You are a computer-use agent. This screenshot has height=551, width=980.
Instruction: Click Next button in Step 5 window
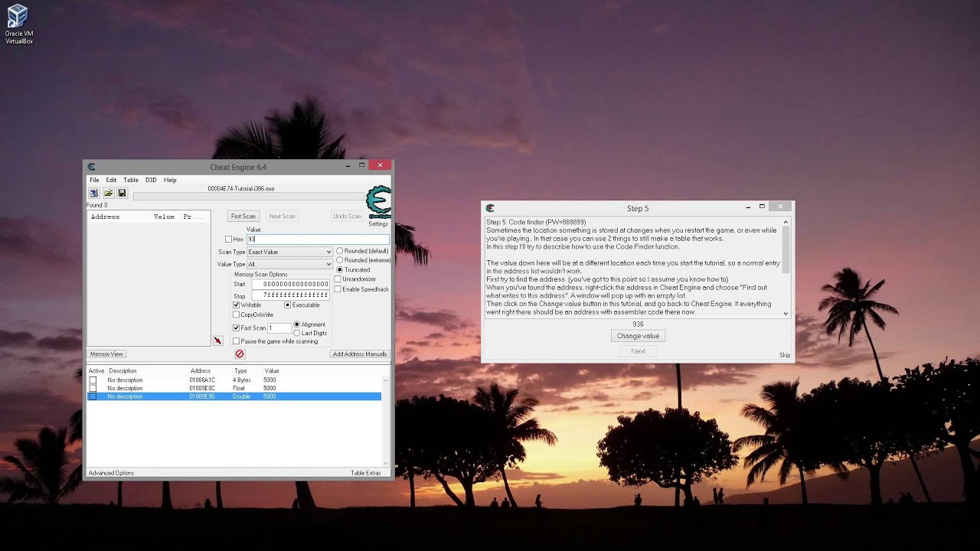[638, 351]
